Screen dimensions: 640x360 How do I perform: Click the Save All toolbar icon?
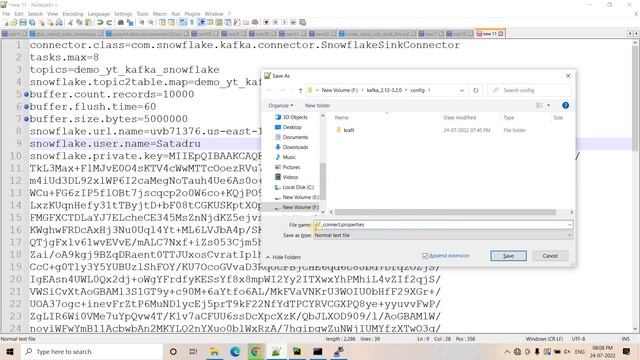pos(32,22)
